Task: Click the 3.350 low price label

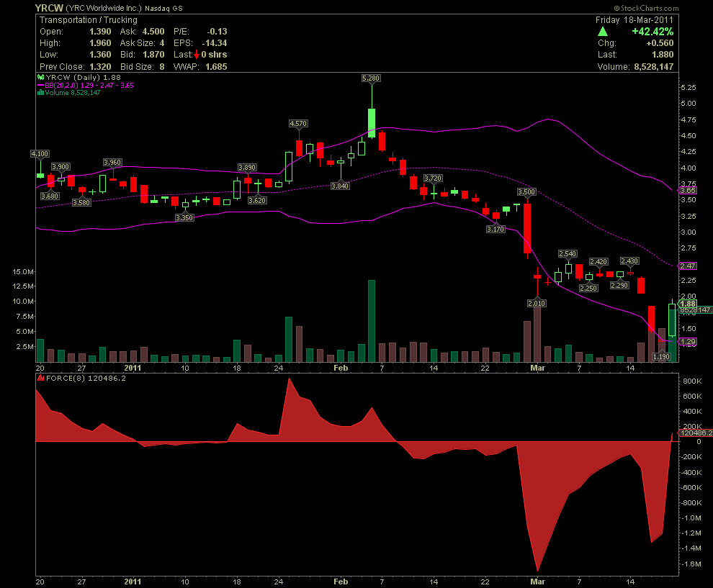Action: point(184,218)
